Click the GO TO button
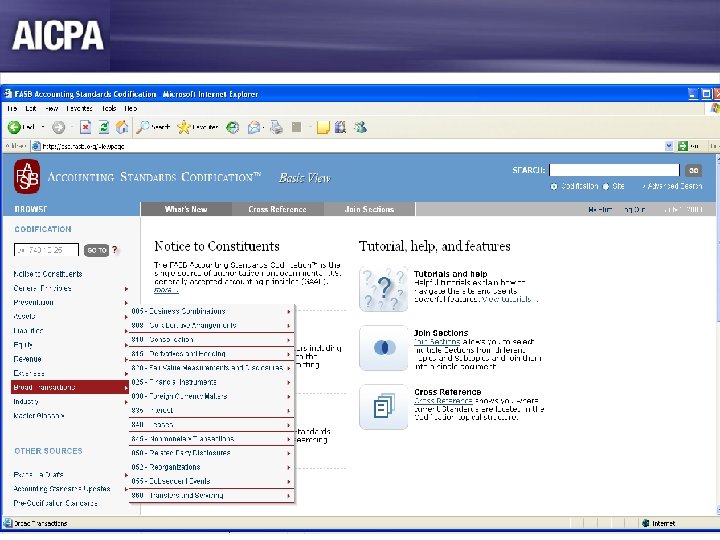This screenshot has width=720, height=540. (96, 250)
